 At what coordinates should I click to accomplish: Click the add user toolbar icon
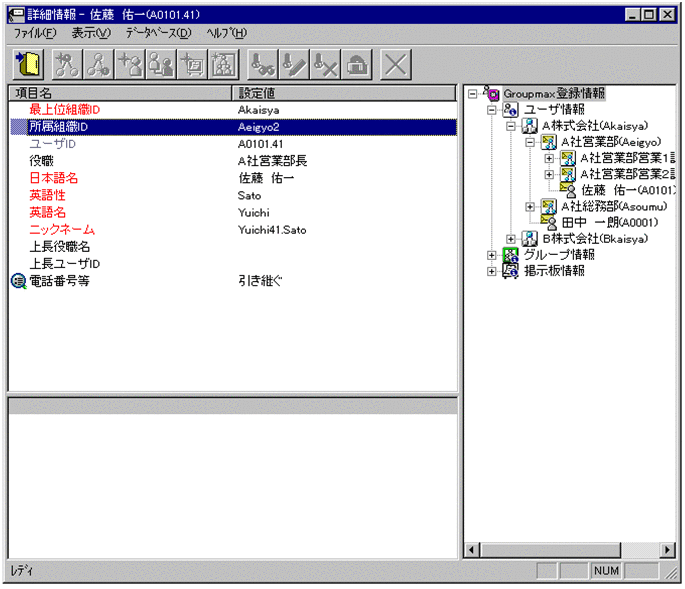click(130, 65)
